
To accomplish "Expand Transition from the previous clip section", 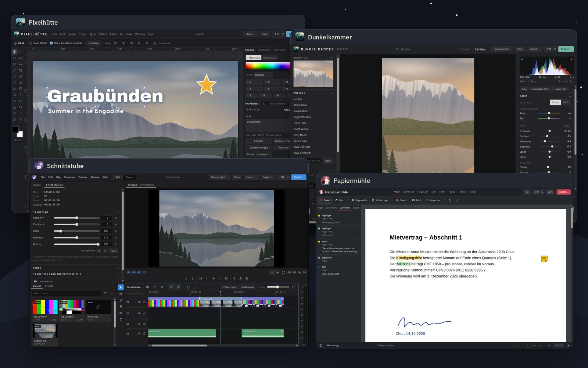I will click(76, 274).
